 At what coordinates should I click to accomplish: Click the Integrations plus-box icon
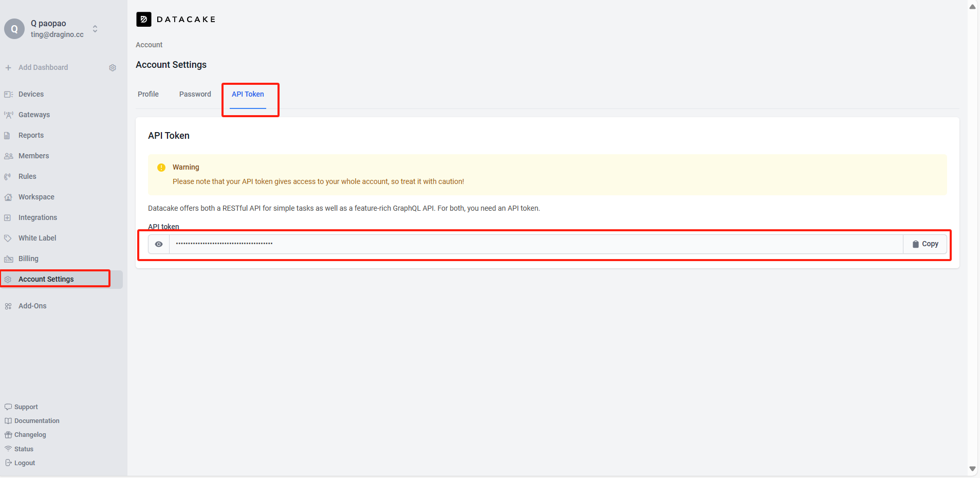click(8, 217)
